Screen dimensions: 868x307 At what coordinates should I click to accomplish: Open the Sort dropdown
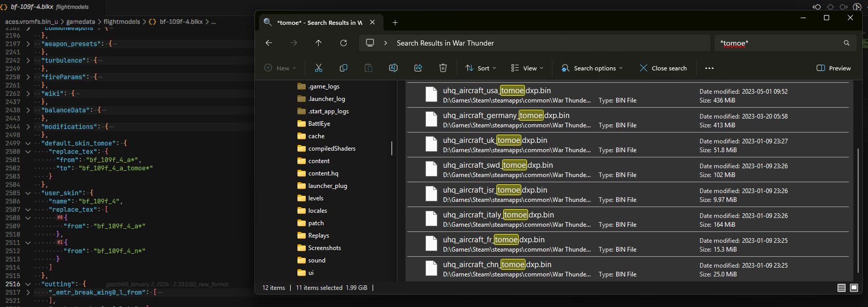[x=481, y=68]
